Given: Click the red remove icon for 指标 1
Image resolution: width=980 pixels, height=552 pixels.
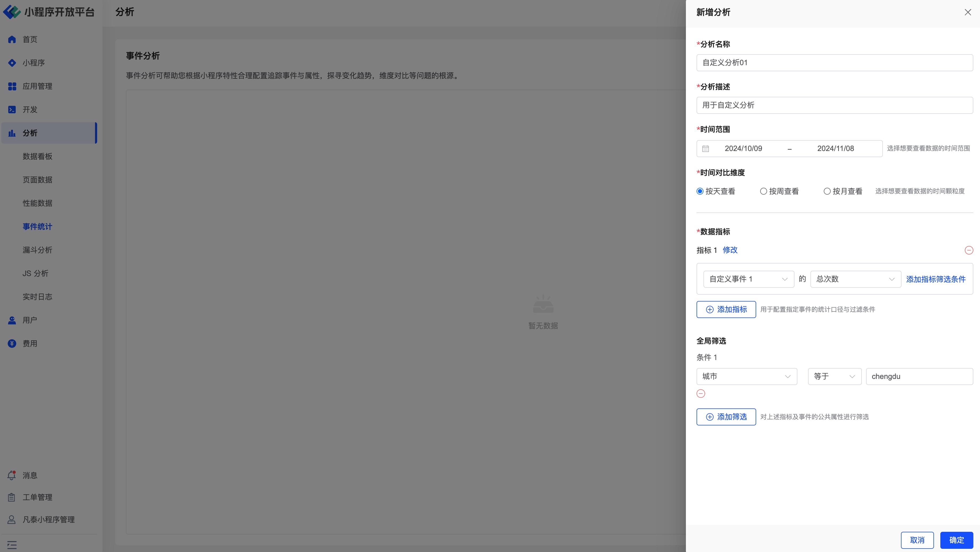Looking at the screenshot, I should point(969,250).
